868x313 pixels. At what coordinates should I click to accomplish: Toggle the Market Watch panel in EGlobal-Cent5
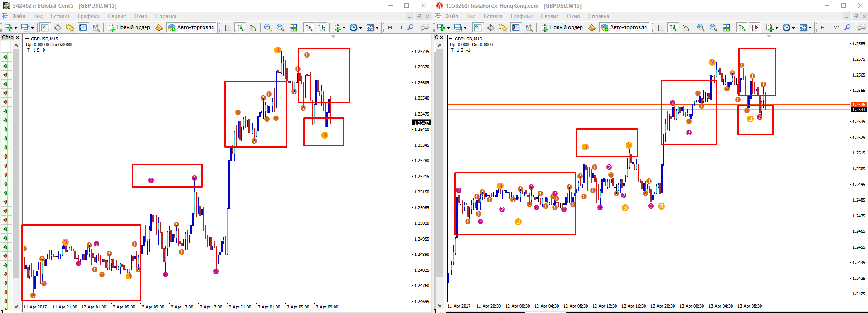[45, 28]
